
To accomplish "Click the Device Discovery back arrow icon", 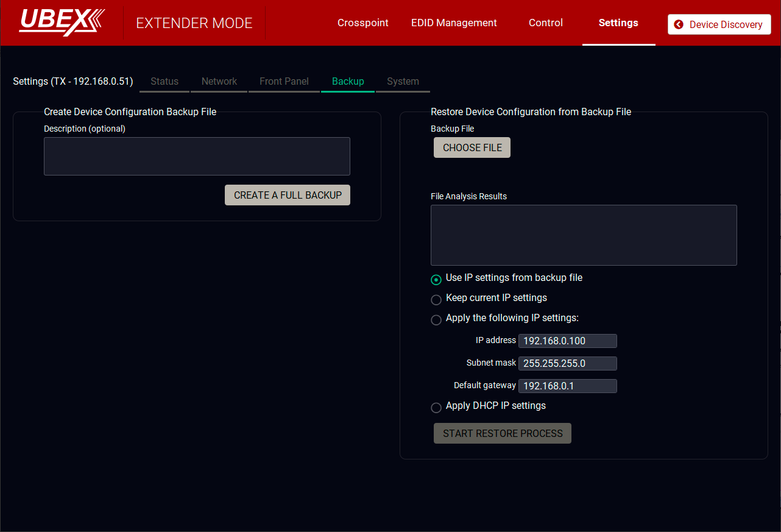I will click(x=679, y=25).
